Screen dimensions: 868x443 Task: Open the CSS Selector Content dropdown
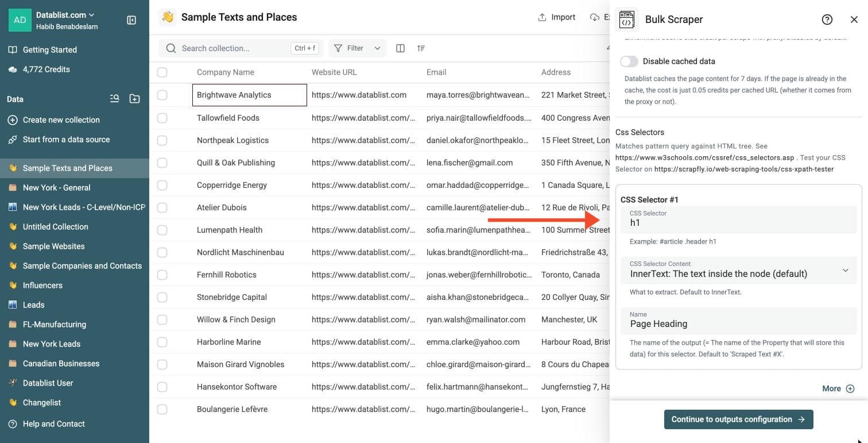[739, 269]
